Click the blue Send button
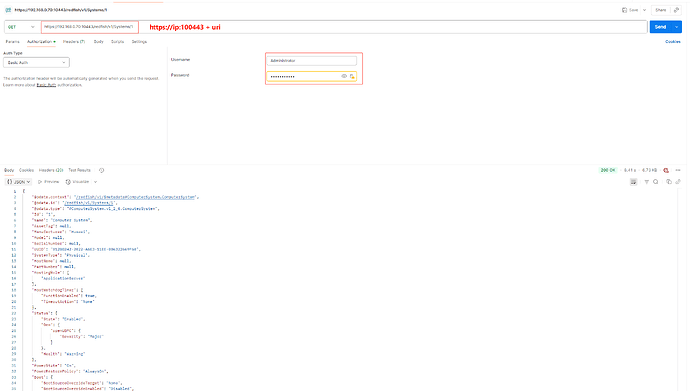Image resolution: width=690 pixels, height=391 pixels. click(661, 27)
